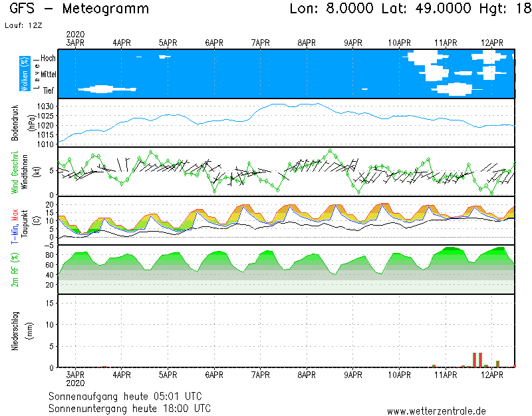Click the 12APR date on the top axis

[x=491, y=43]
